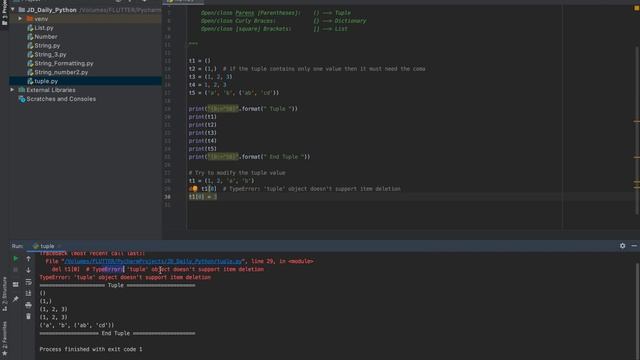
Task: Click warning stripe marker near line 20
Action: coord(636,121)
